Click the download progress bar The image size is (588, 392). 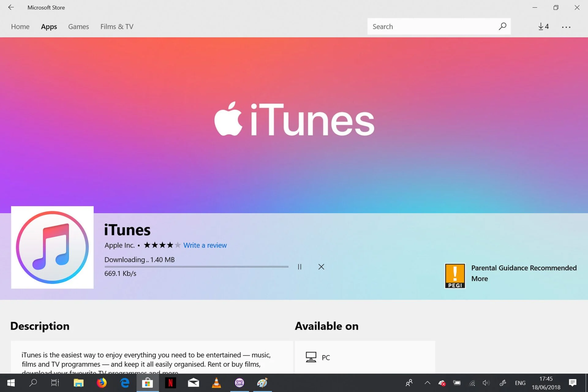196,267
